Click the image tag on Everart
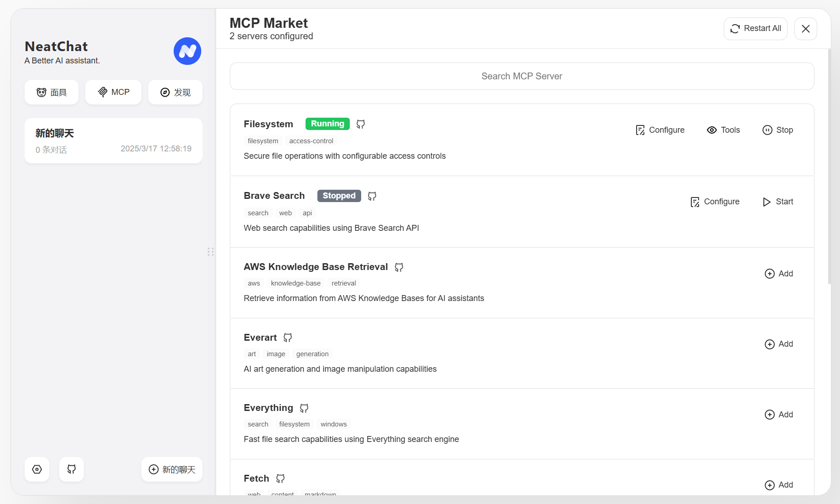Image resolution: width=840 pixels, height=504 pixels. [x=276, y=354]
